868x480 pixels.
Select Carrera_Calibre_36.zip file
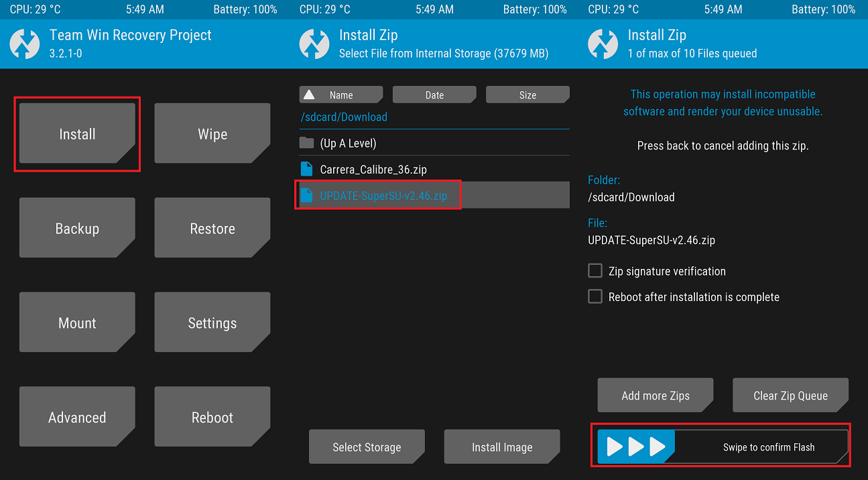pyautogui.click(x=434, y=169)
